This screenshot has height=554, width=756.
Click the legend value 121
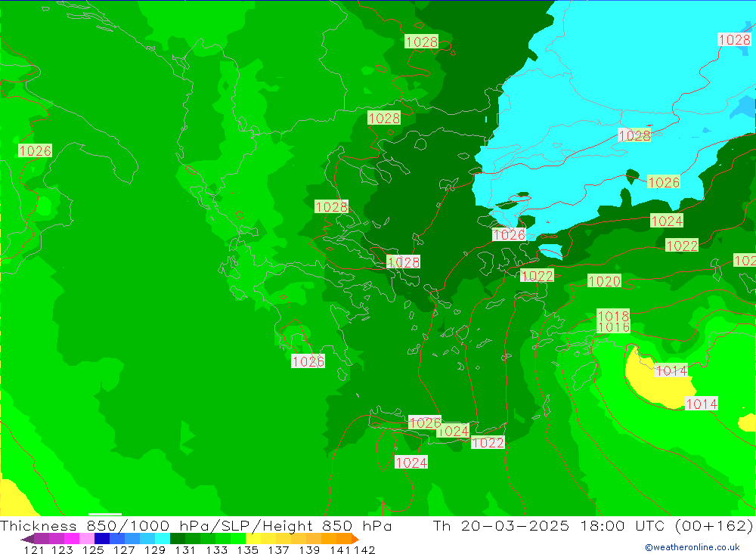[34, 549]
